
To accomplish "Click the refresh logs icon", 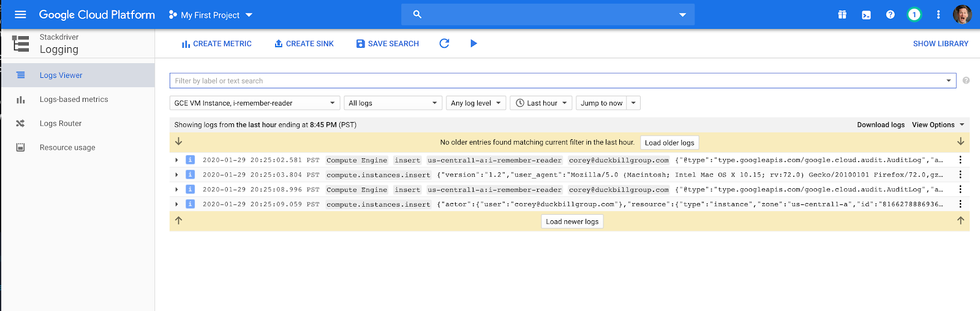I will point(444,44).
